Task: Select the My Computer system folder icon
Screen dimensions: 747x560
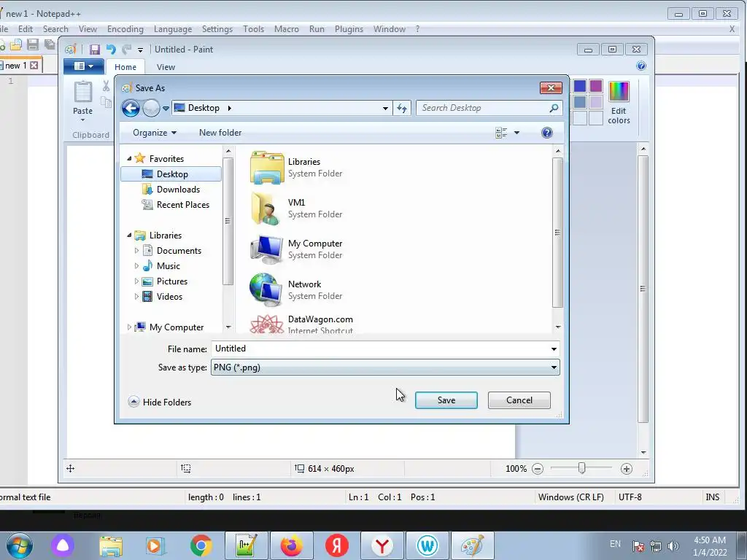Action: (x=266, y=249)
